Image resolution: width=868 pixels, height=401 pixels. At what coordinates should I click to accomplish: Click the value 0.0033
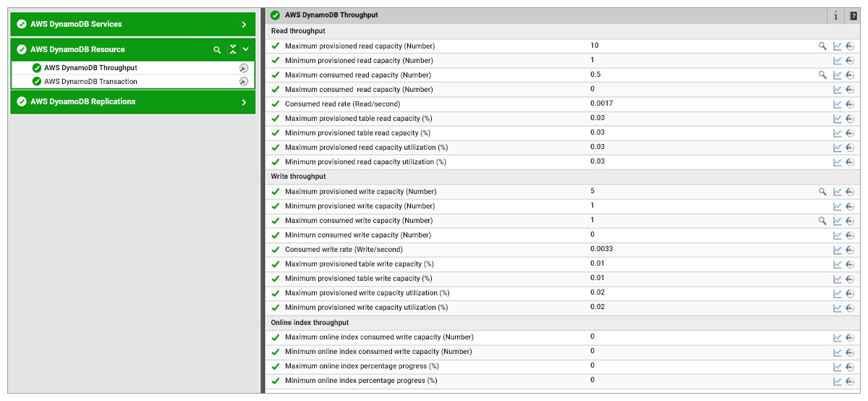[602, 249]
